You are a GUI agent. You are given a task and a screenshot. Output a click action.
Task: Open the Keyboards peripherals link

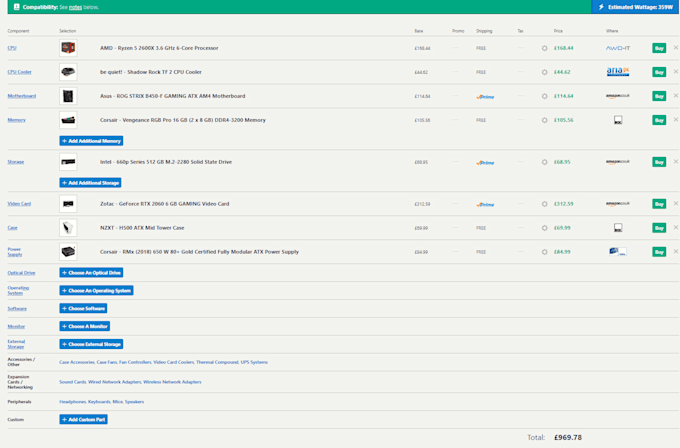point(99,402)
